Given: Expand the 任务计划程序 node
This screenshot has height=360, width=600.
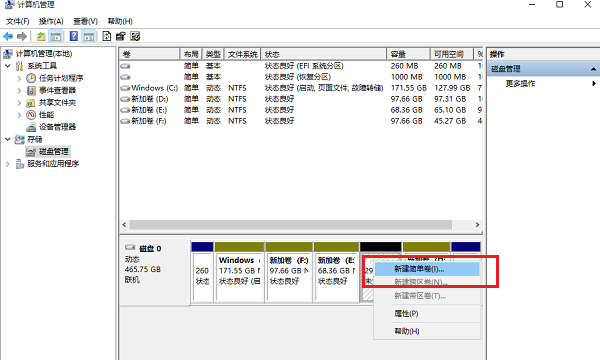Looking at the screenshot, I should [x=19, y=78].
